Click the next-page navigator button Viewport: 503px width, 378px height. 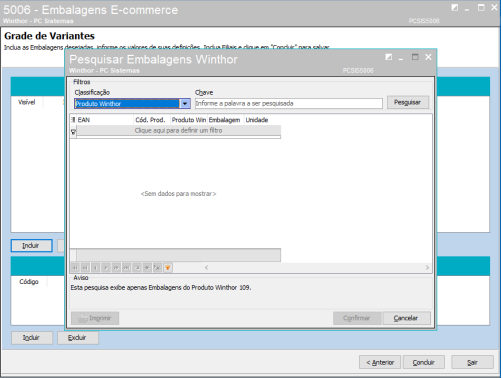pyautogui.click(x=116, y=268)
